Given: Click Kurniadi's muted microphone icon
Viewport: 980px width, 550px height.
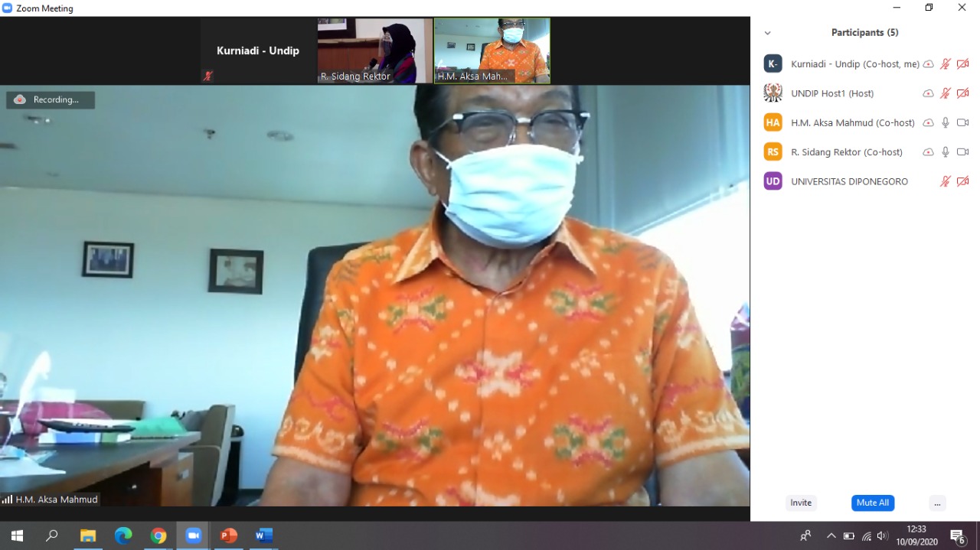Looking at the screenshot, I should coord(946,64).
